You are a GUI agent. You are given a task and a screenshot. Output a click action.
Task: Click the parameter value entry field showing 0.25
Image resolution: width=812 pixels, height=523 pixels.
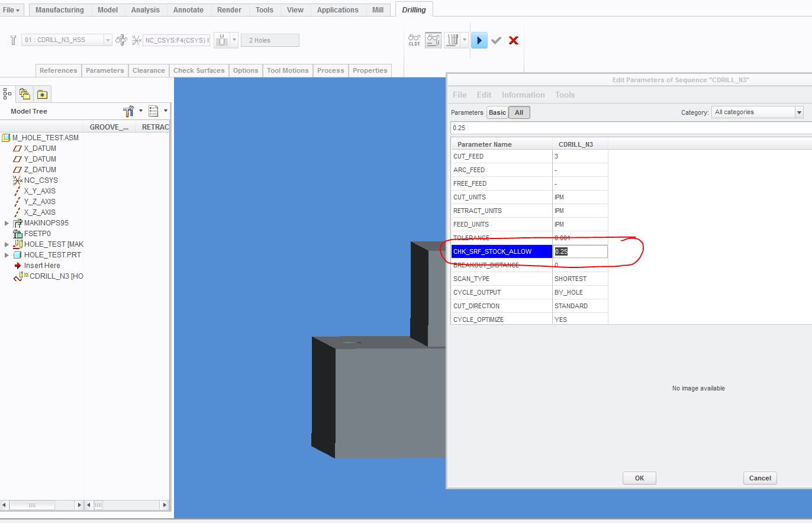coord(631,128)
